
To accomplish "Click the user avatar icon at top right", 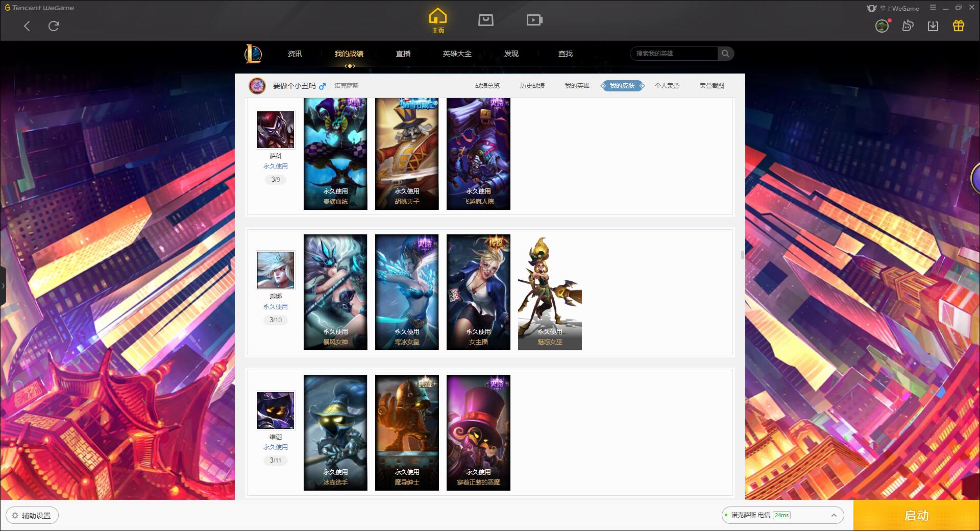I will pos(882,26).
